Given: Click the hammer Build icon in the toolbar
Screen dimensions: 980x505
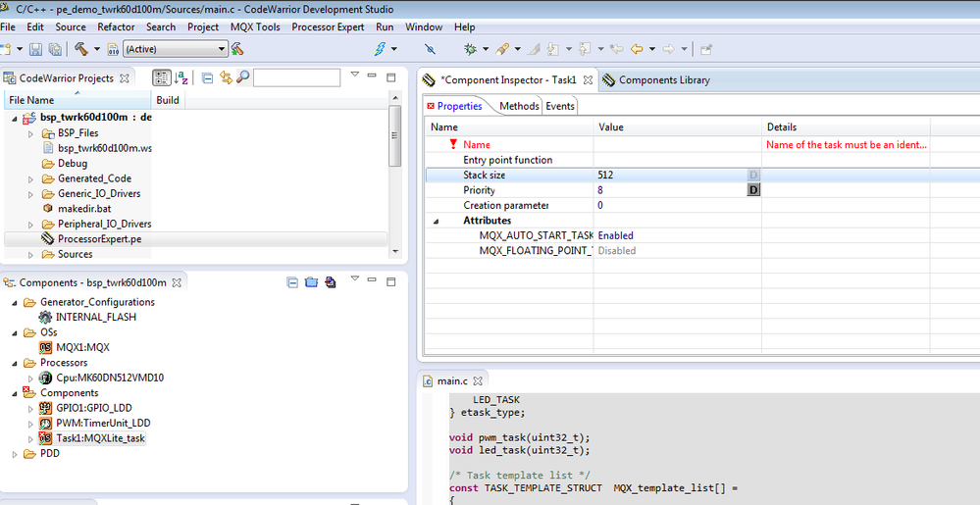Looking at the screenshot, I should point(80,49).
